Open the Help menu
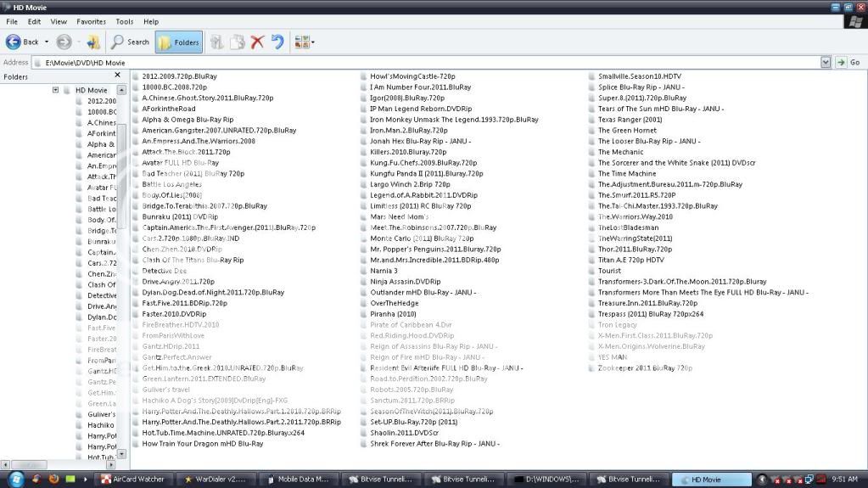Image resolution: width=868 pixels, height=488 pixels. point(151,21)
